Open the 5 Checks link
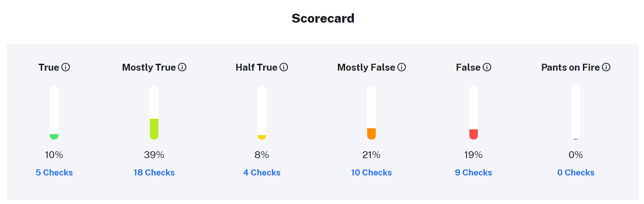Image resolution: width=644 pixels, height=204 pixels. pos(54,173)
